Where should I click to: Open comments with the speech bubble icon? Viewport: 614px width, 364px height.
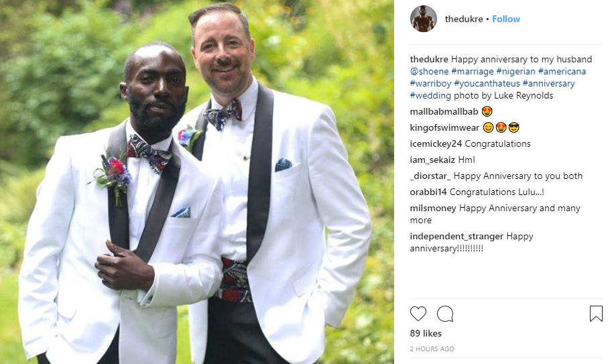[x=445, y=314]
